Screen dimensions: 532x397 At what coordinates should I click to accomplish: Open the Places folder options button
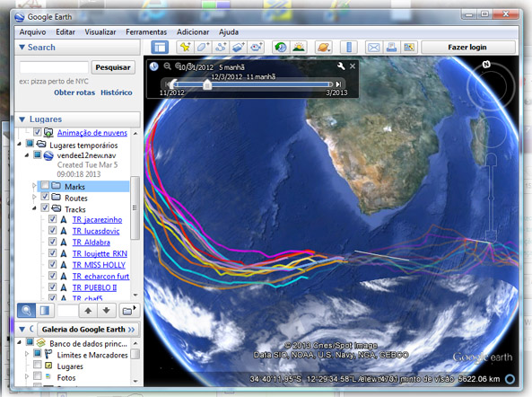coord(128,311)
